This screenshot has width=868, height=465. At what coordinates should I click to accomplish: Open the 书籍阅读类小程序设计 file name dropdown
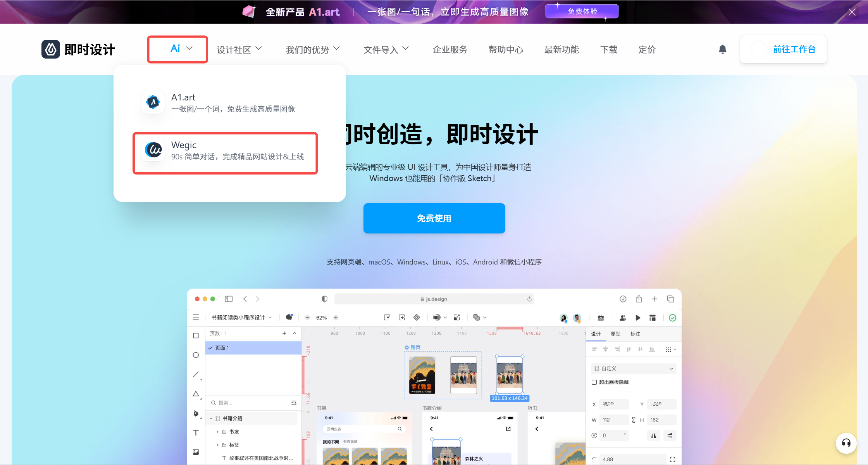pyautogui.click(x=241, y=318)
